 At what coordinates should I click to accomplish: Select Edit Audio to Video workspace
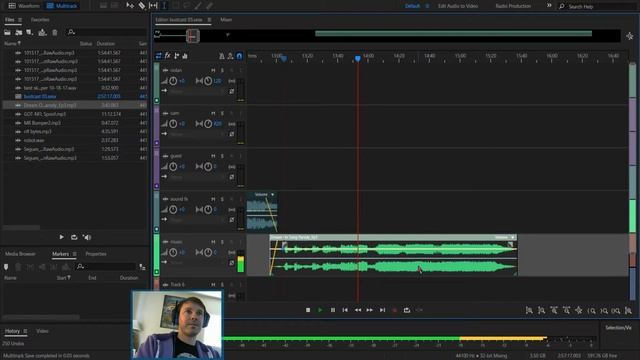click(458, 6)
